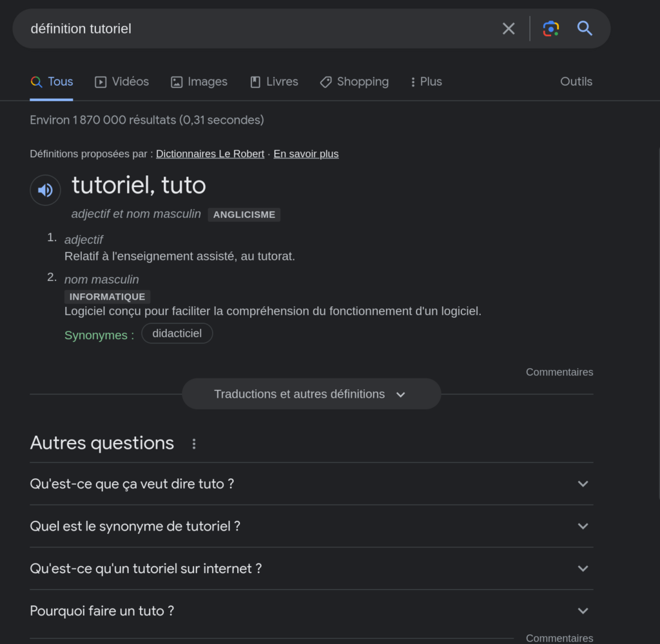The image size is (660, 644).
Task: Go to the Shopping tab
Action: [354, 82]
